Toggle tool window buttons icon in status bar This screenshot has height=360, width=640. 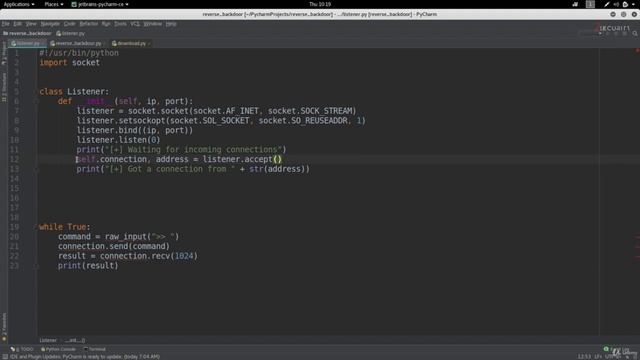click(4, 357)
